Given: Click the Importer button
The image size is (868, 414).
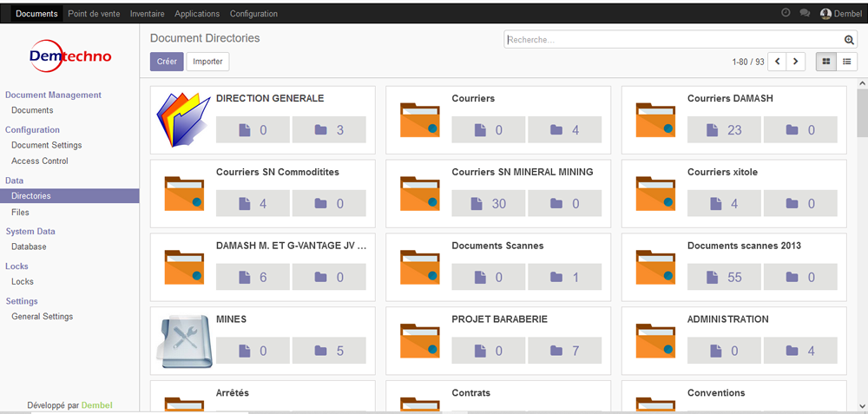Looking at the screenshot, I should click(x=207, y=62).
